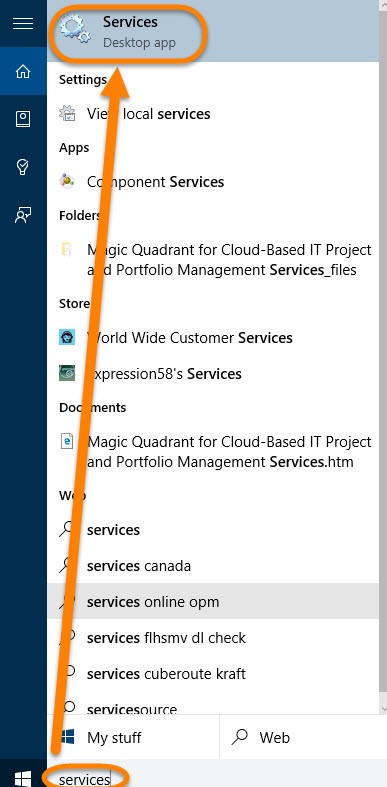Select web suggestion services canada
Image resolution: width=387 pixels, height=787 pixels.
point(213,566)
